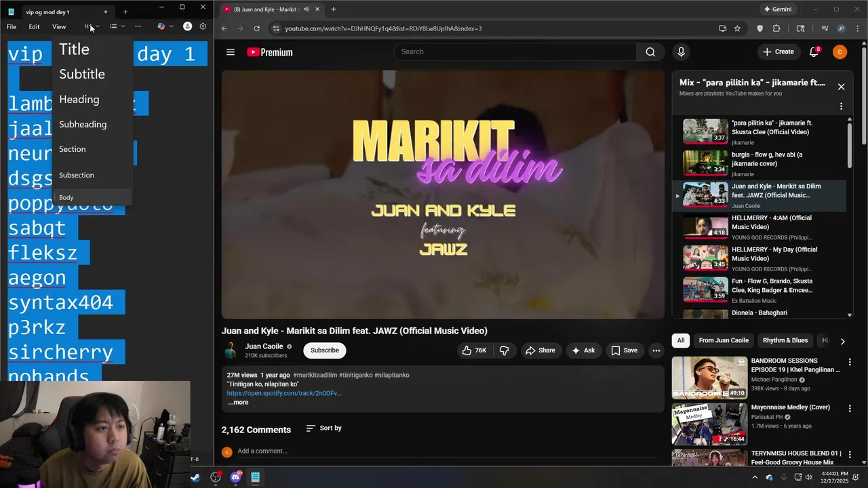Screen dimensions: 868x488
Task: Save the video to a playlist
Action: pos(624,350)
